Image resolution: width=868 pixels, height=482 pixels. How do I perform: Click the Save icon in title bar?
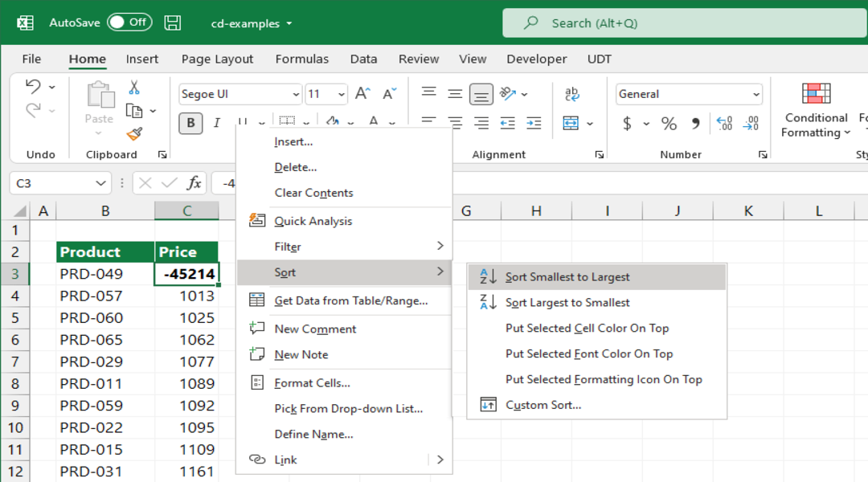[172, 22]
